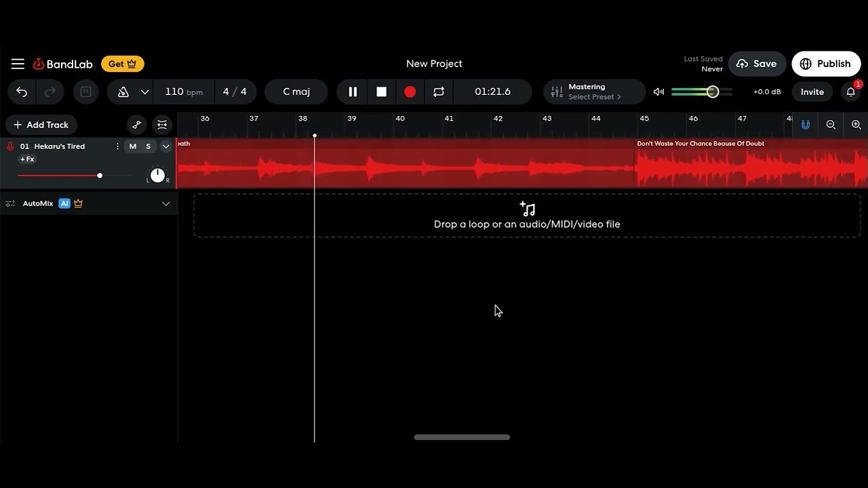Toggle loop cycle mode

[x=439, y=91]
